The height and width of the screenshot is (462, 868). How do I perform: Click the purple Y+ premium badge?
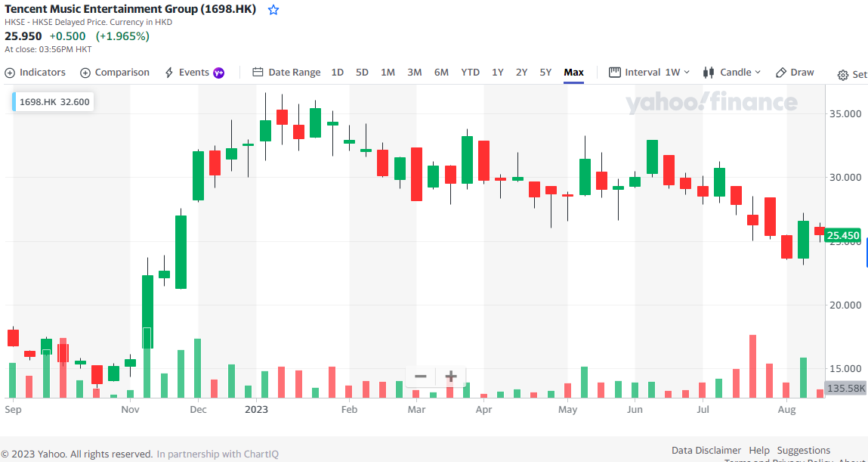coord(218,73)
